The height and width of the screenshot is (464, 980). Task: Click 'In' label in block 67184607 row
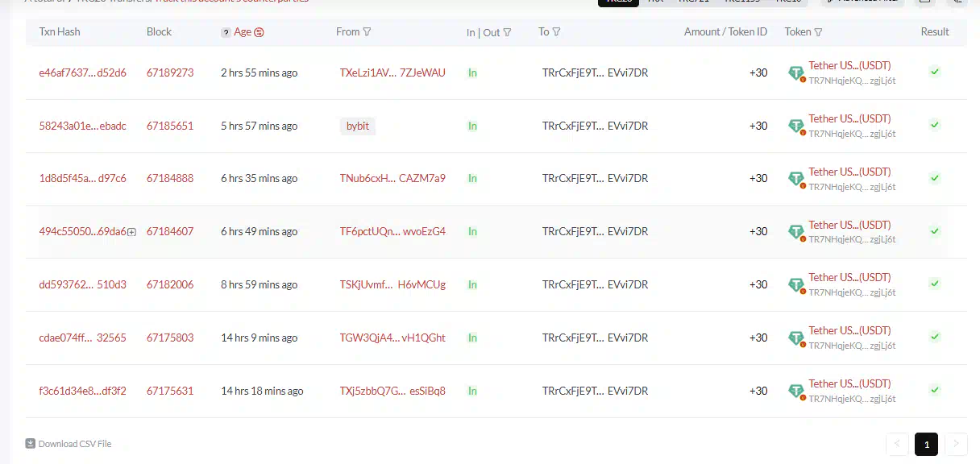472,232
